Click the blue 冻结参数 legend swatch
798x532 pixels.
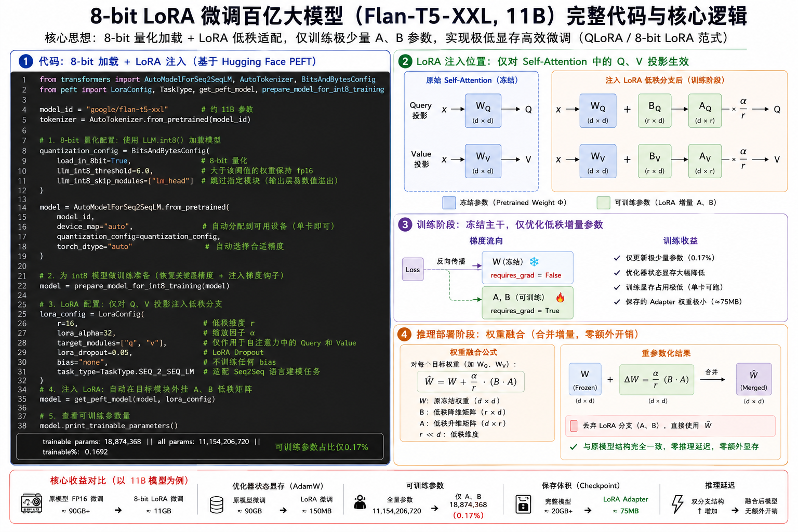(x=449, y=203)
